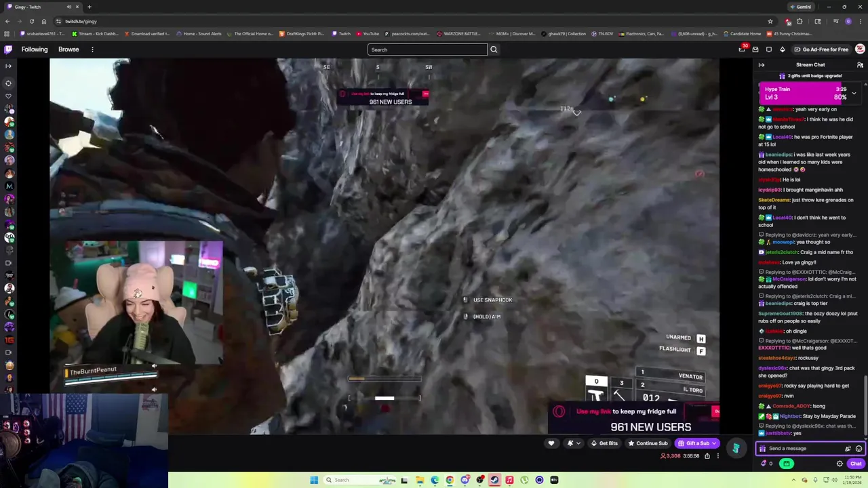Image resolution: width=868 pixels, height=488 pixels.
Task: Open chat settings gear
Action: (840, 464)
